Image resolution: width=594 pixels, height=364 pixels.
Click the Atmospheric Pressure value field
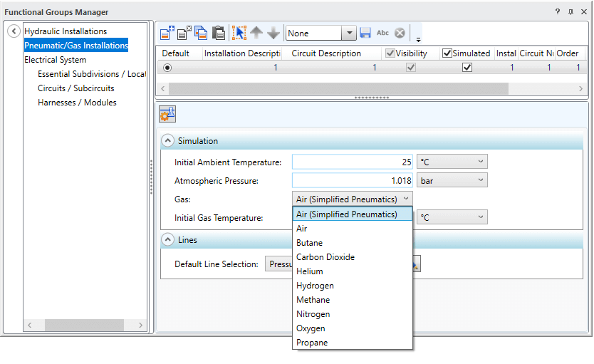pyautogui.click(x=353, y=180)
